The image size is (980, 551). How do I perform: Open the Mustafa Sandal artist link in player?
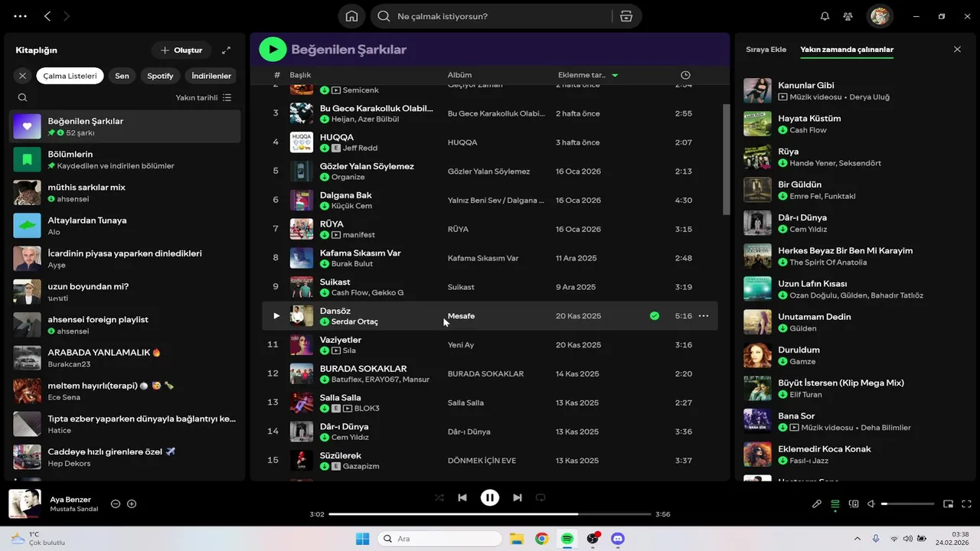(x=74, y=509)
